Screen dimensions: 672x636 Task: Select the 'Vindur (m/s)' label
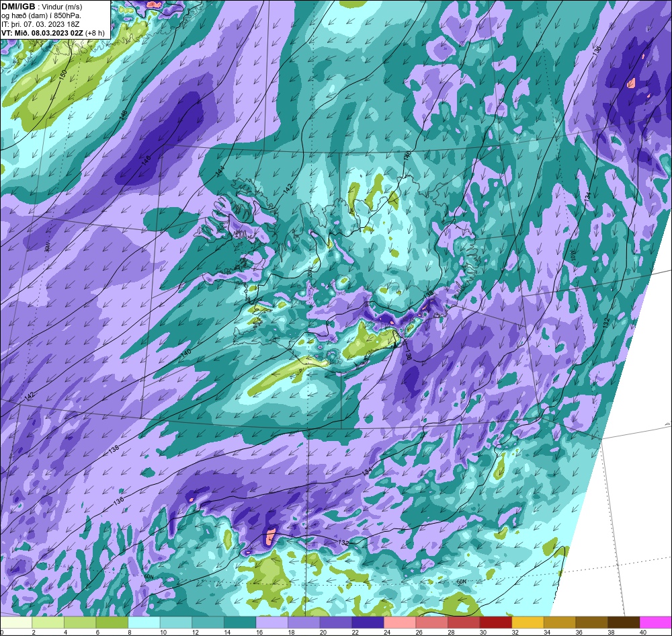63,7
